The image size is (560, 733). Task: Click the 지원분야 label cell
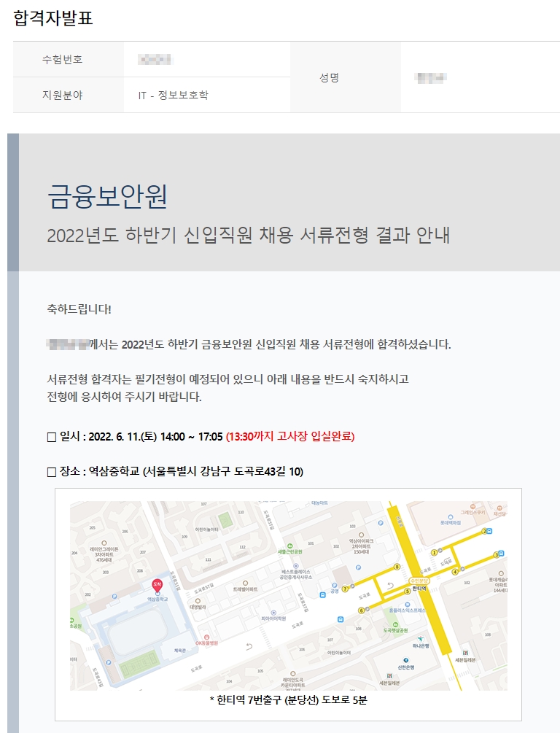point(69,95)
